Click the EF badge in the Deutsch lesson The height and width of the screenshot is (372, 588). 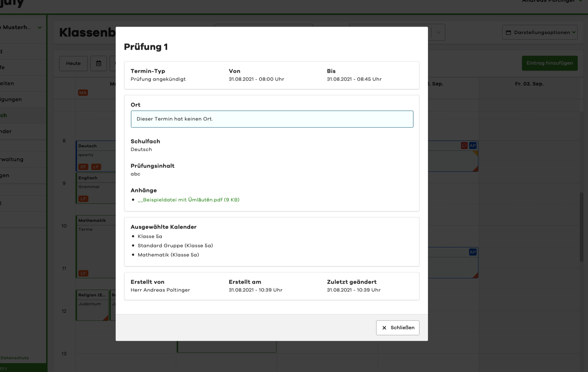83,167
